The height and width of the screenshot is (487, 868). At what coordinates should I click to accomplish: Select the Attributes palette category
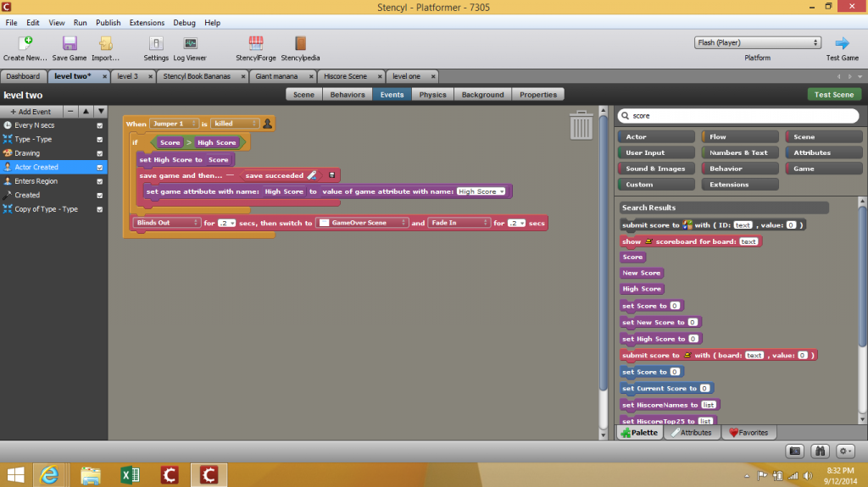[823, 152]
